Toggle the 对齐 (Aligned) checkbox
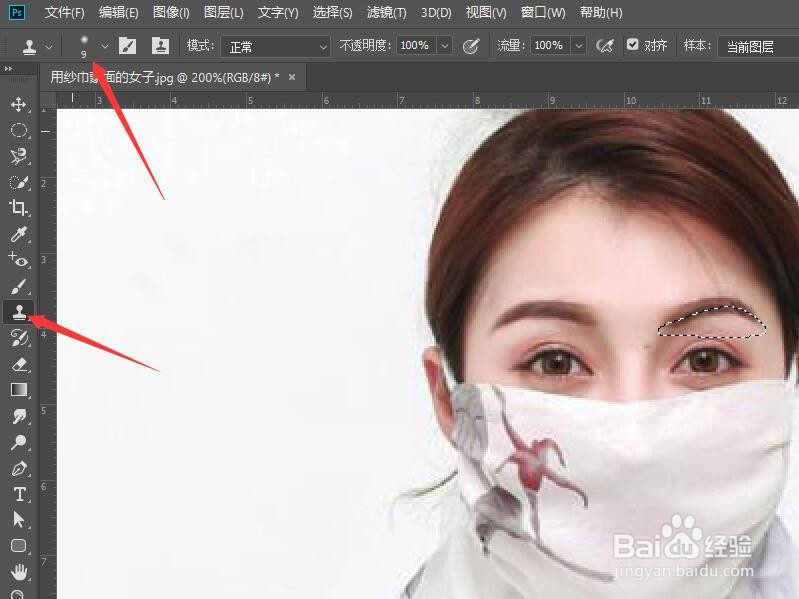Screen dimensions: 799x599 pyautogui.click(x=632, y=45)
